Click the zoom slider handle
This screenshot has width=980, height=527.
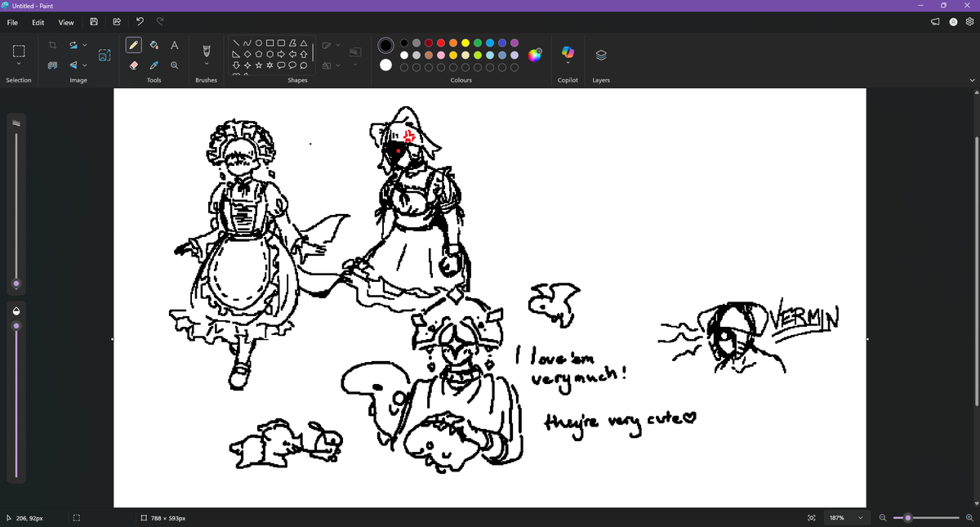(x=908, y=518)
